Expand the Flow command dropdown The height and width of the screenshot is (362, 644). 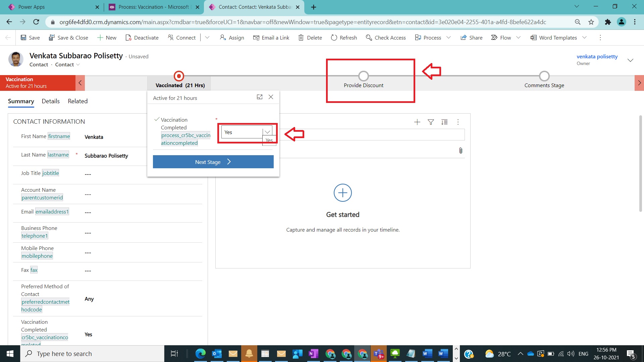point(518,38)
